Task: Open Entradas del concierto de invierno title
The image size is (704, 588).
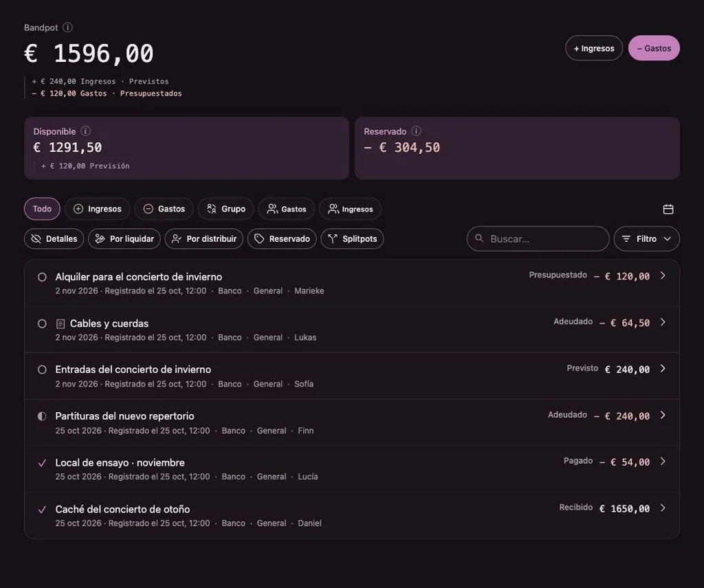Action: [133, 370]
